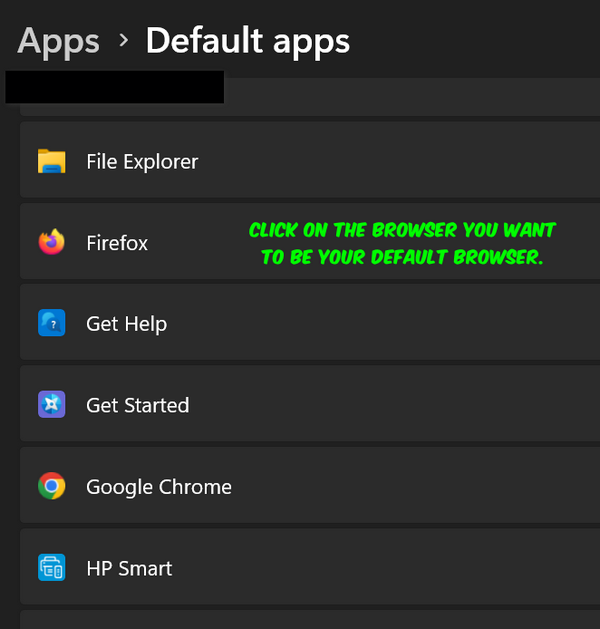The image size is (600, 629).
Task: Open the HP Smart text label
Action: (129, 568)
